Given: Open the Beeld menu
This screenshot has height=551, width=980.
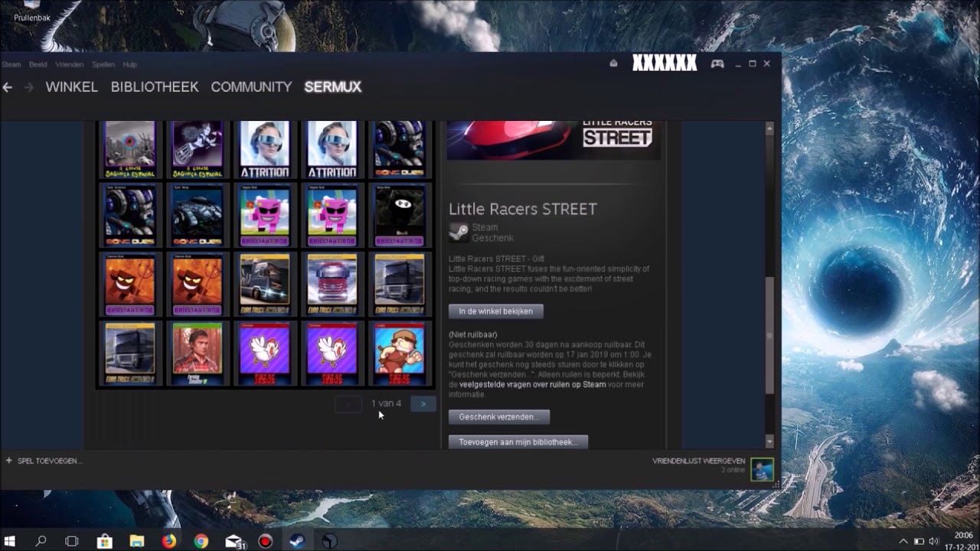Looking at the screenshot, I should (38, 65).
